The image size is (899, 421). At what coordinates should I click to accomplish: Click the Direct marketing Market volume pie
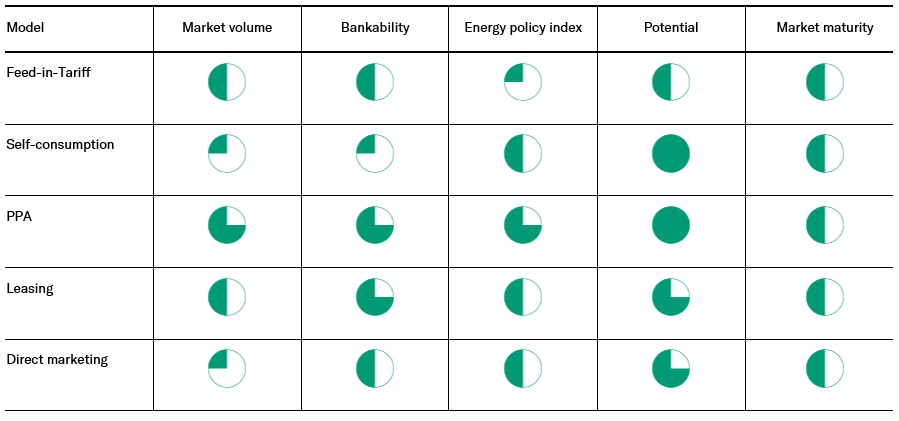pyautogui.click(x=227, y=369)
